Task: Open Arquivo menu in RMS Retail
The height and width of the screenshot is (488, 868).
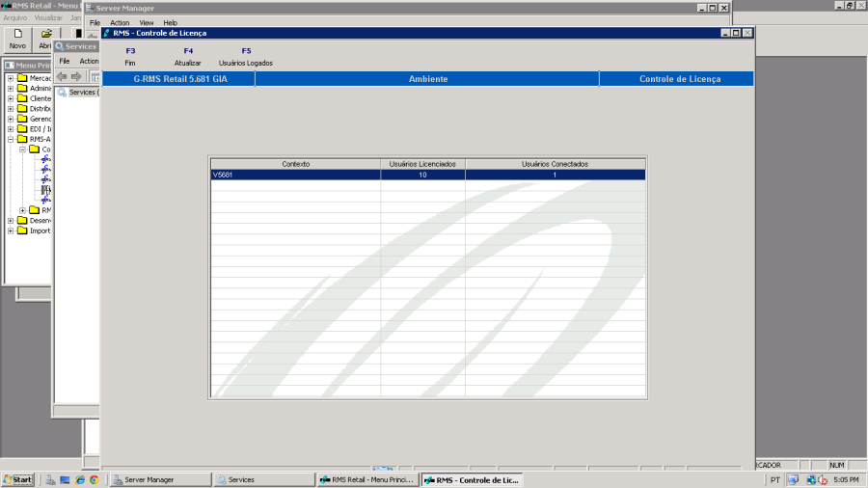Action: [x=14, y=17]
